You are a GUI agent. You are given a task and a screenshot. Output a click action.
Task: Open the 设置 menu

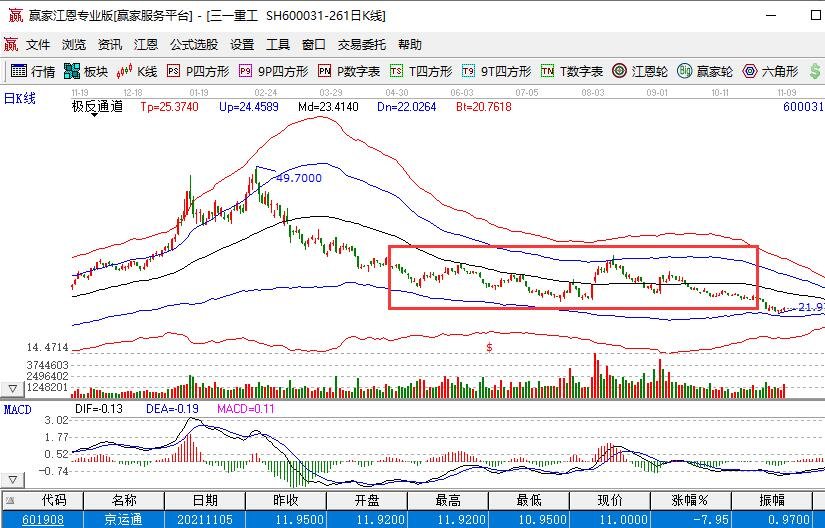[x=242, y=45]
